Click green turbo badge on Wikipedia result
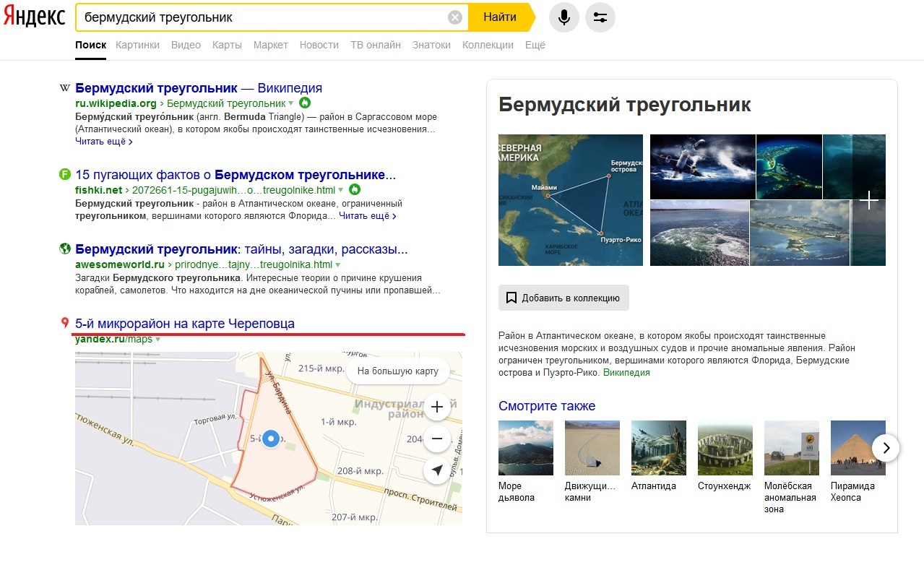This screenshot has width=924, height=578. [x=305, y=103]
